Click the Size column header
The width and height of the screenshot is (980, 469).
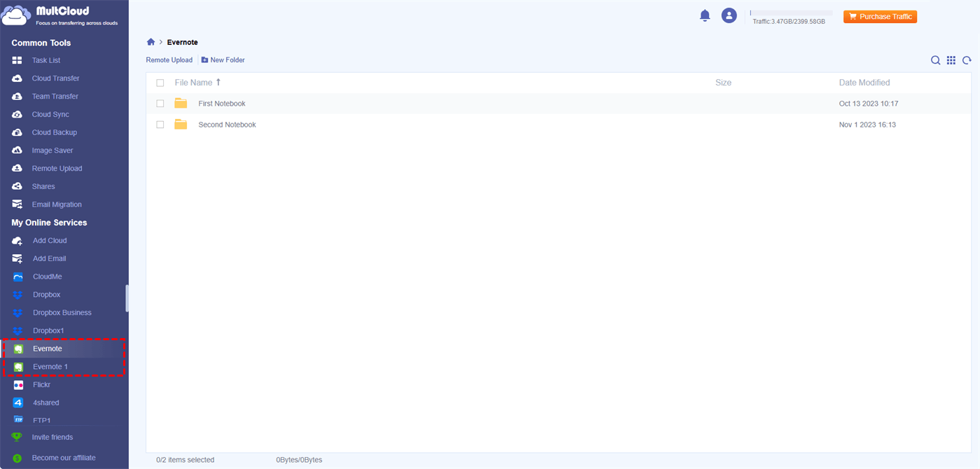[723, 83]
